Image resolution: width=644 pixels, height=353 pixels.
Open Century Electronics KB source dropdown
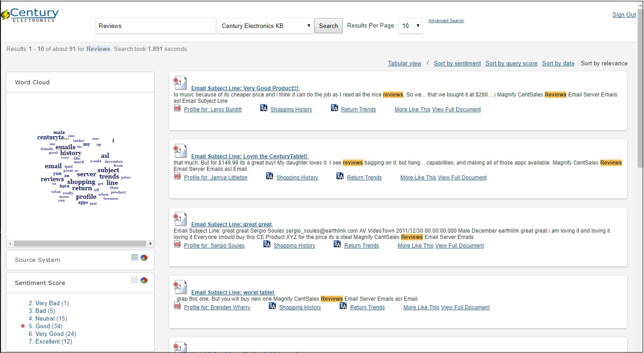(265, 26)
